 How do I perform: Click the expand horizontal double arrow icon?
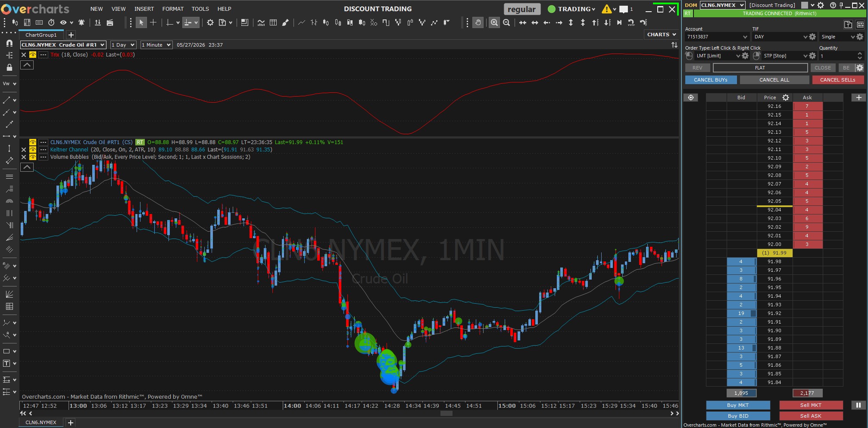pos(534,22)
